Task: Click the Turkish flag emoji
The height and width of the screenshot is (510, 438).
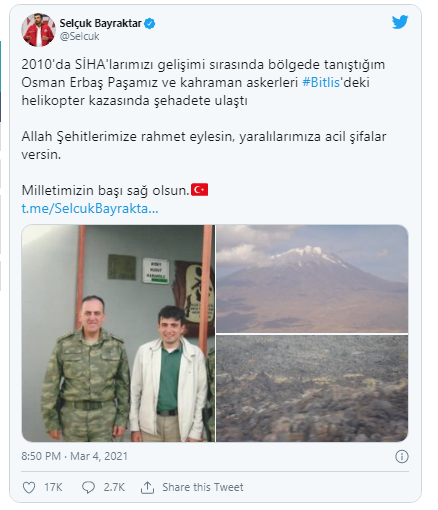Action: [x=199, y=190]
